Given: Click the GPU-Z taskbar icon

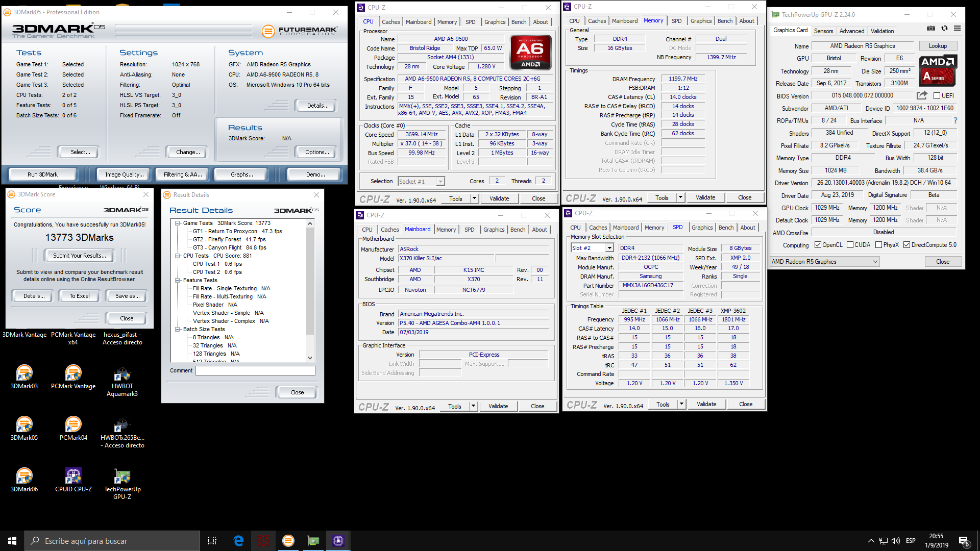Looking at the screenshot, I should pyautogui.click(x=313, y=541).
